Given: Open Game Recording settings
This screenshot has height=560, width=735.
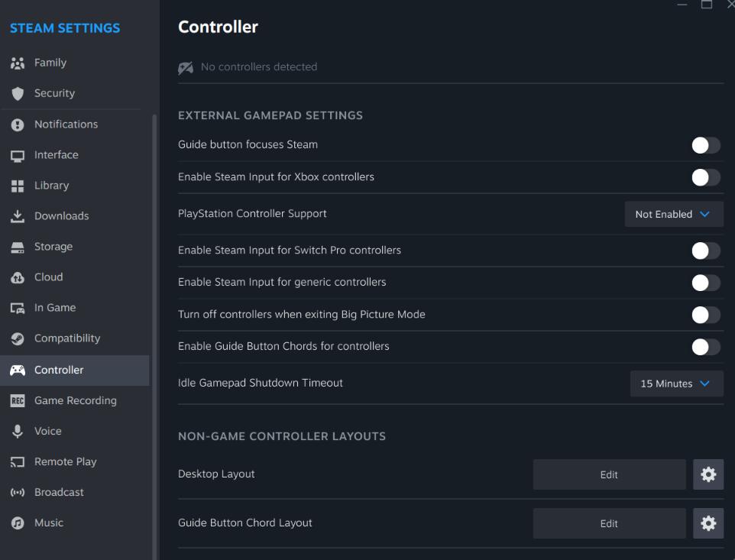Looking at the screenshot, I should tap(75, 400).
